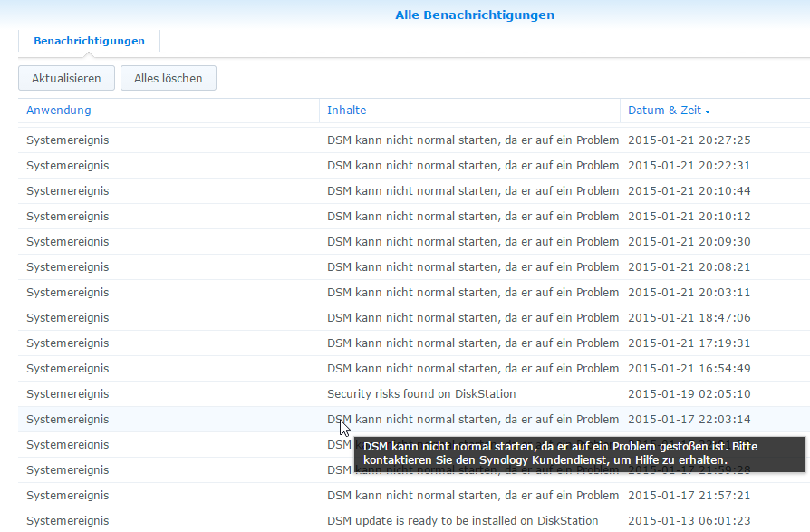Select the notification dated 2015-01-21 17:19:31
Screen dimensions: 810x532
[x=414, y=343]
